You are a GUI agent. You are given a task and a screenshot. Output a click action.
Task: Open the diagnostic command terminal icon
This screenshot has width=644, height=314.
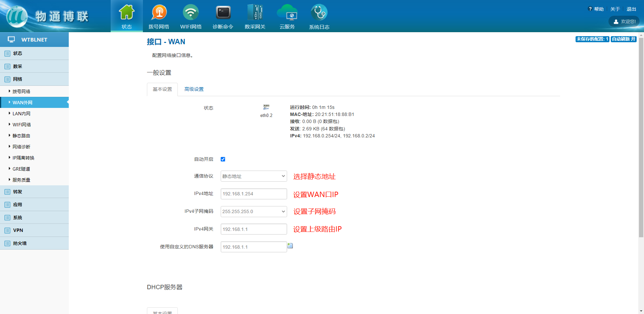tap(223, 13)
